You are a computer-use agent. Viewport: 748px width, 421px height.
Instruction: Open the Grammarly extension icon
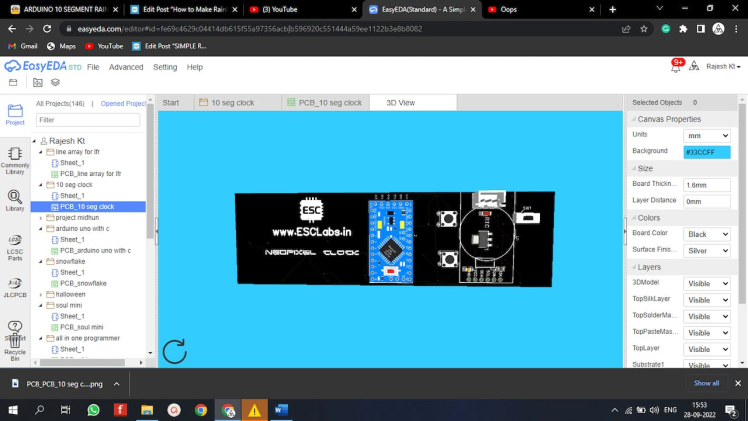point(665,29)
